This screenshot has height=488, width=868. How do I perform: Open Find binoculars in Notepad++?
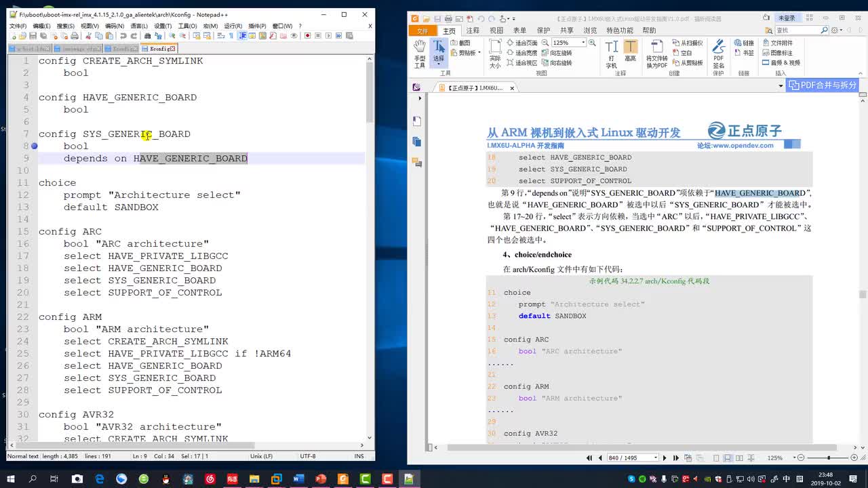[148, 35]
